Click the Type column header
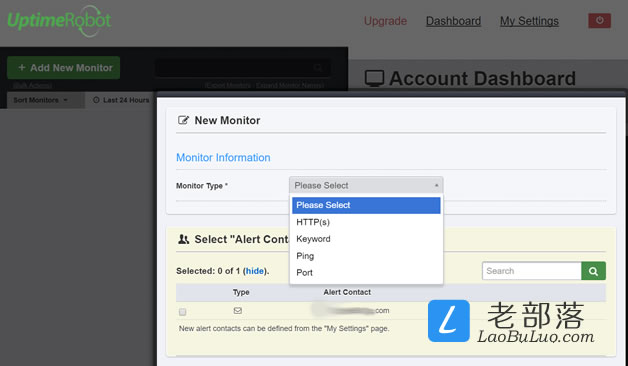 (x=241, y=292)
